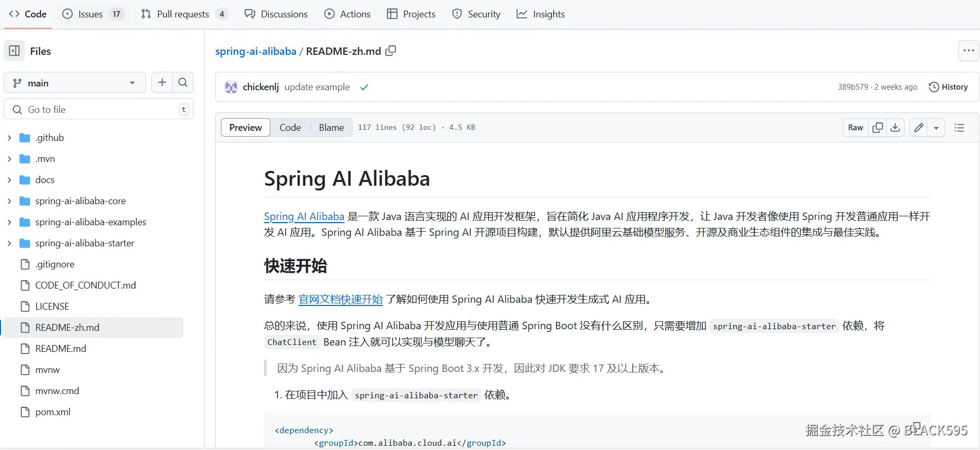Click the chickenlj avatar image
The width and height of the screenshot is (980, 450).
click(x=231, y=87)
